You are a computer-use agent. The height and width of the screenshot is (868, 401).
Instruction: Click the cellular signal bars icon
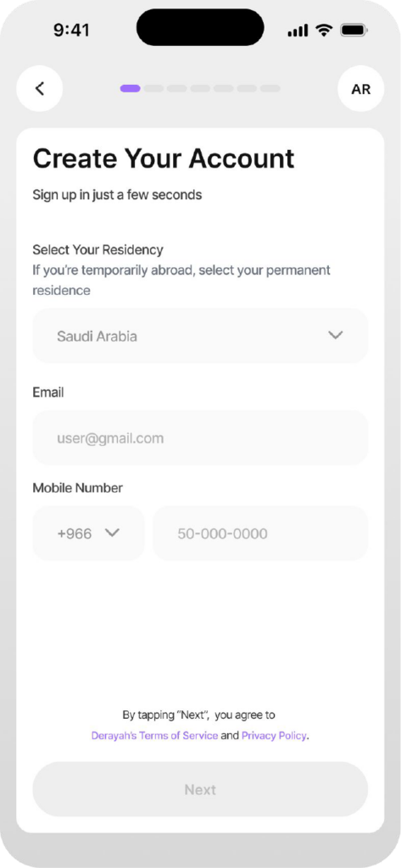[298, 31]
